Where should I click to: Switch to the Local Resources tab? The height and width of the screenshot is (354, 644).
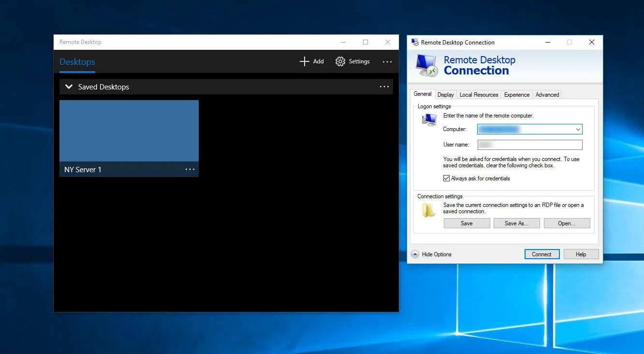point(479,95)
